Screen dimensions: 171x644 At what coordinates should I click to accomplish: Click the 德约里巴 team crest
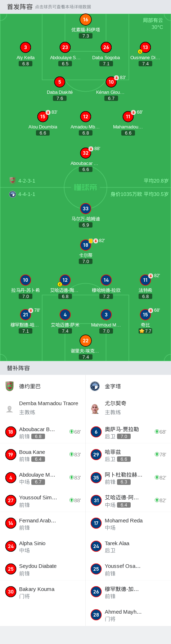pyautogui.click(x=10, y=386)
